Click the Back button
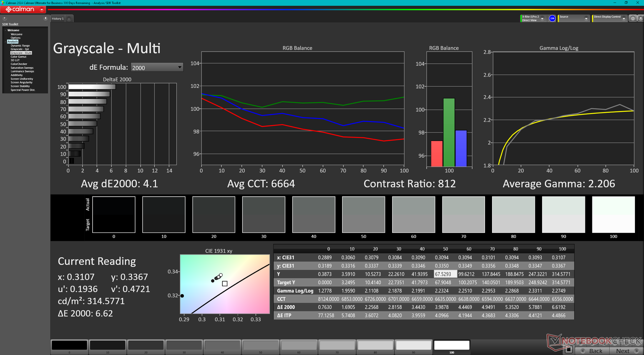Viewport: 644px width, 355px height. tap(594, 351)
